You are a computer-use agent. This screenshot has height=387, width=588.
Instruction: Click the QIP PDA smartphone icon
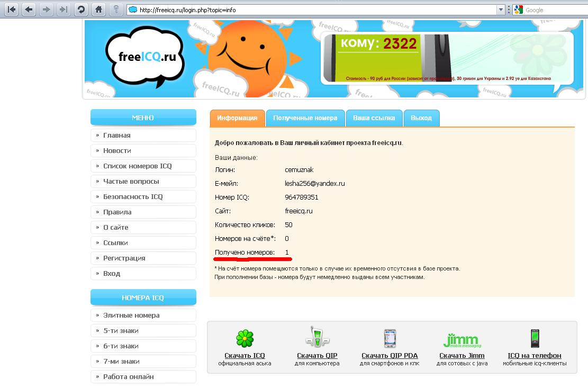tap(390, 338)
